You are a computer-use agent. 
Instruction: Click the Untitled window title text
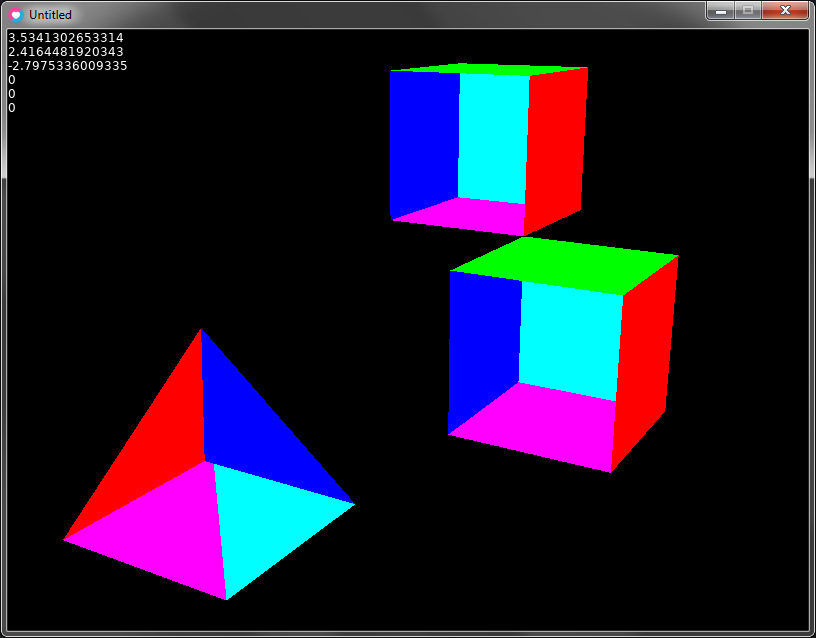point(50,15)
